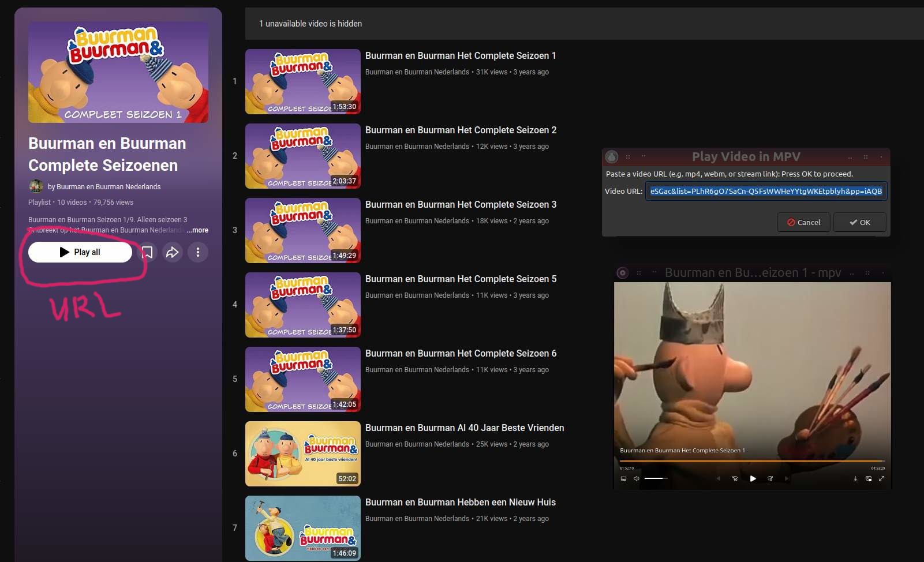This screenshot has height=562, width=924.
Task: Skip forward 10 seconds in mpv
Action: (x=770, y=478)
